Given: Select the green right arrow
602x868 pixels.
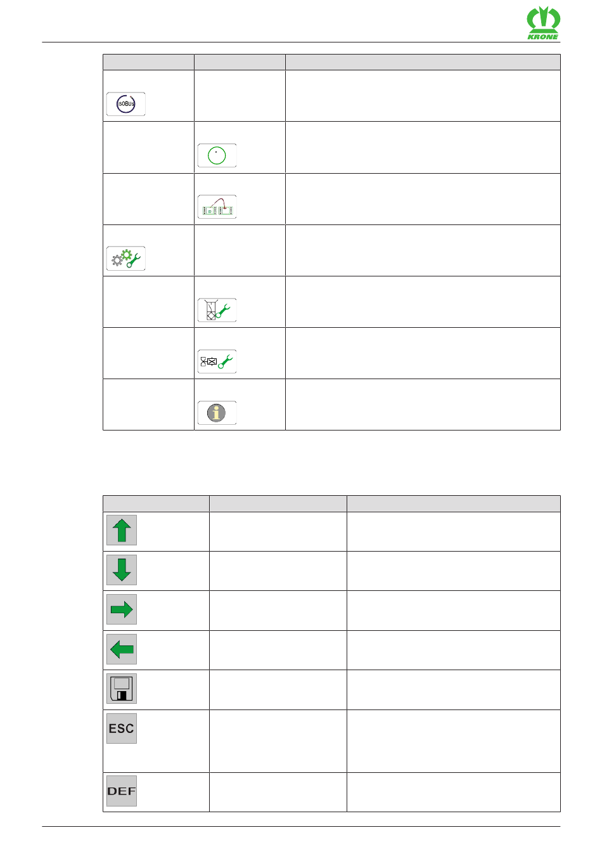Looking at the screenshot, I should [x=122, y=609].
